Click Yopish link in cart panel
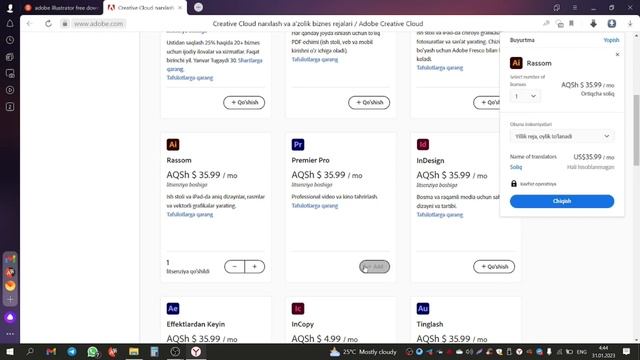The height and width of the screenshot is (360, 640). pos(611,40)
